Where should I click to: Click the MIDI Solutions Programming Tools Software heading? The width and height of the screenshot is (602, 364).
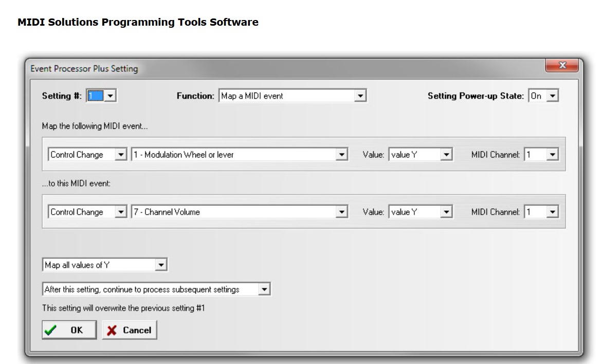pyautogui.click(x=138, y=22)
